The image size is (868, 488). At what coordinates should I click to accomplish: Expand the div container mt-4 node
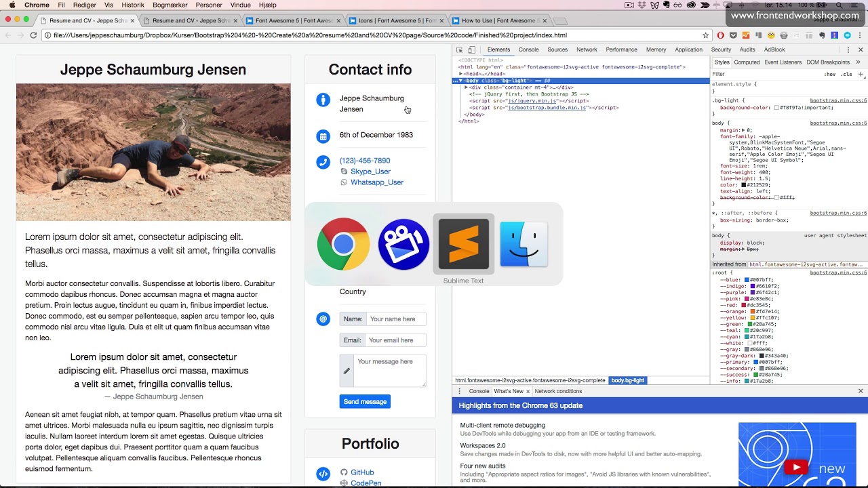[x=467, y=87]
